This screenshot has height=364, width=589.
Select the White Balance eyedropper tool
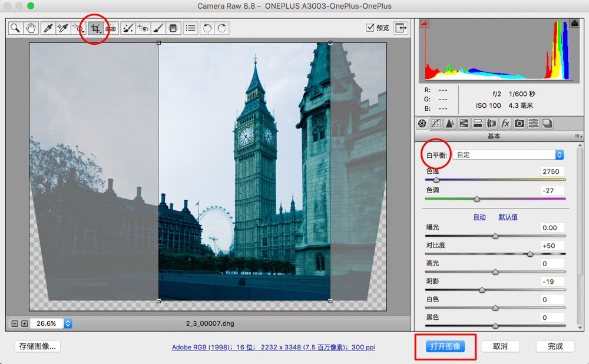click(x=48, y=28)
